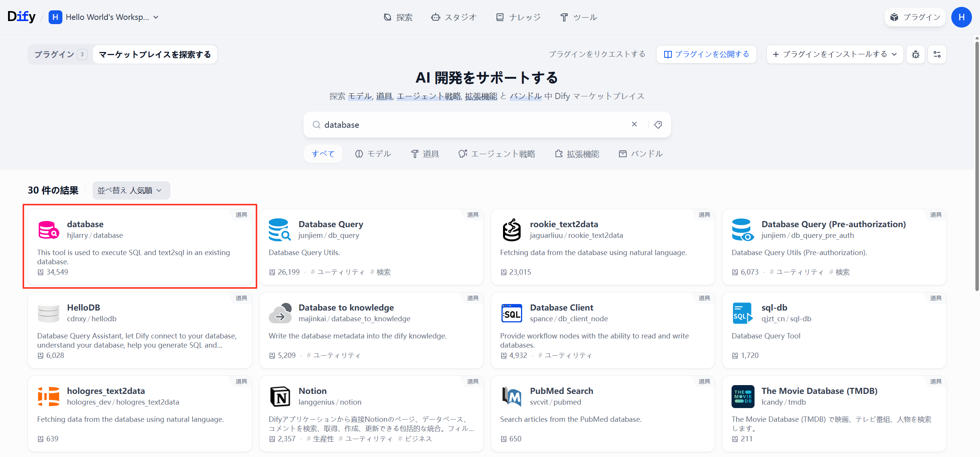
Task: Toggle the モデル result filter
Action: coord(373,153)
